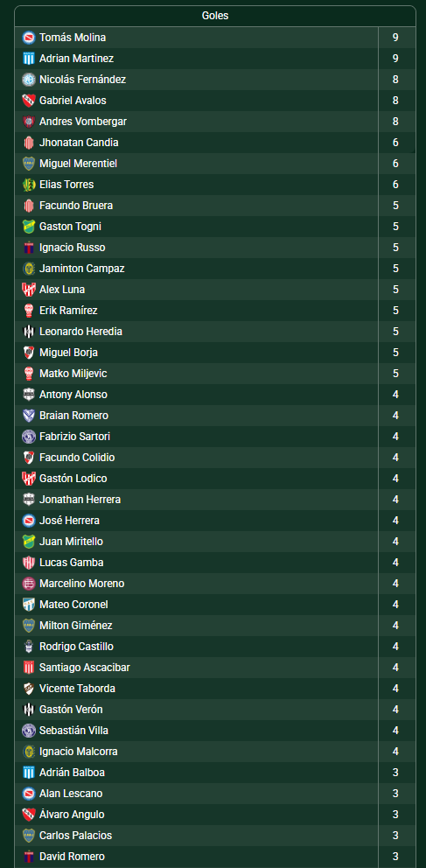Click the crest beside Santiago Ascacibar

(28, 668)
